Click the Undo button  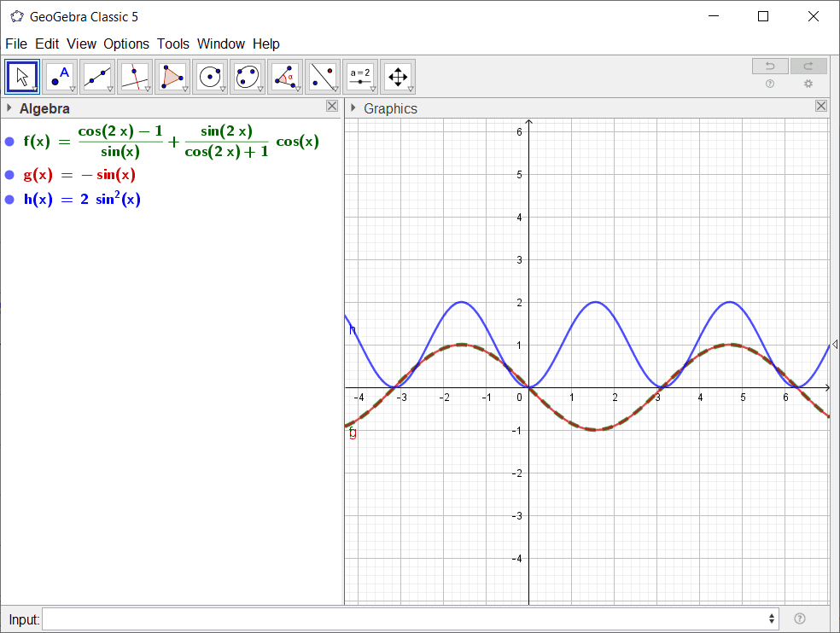(770, 67)
